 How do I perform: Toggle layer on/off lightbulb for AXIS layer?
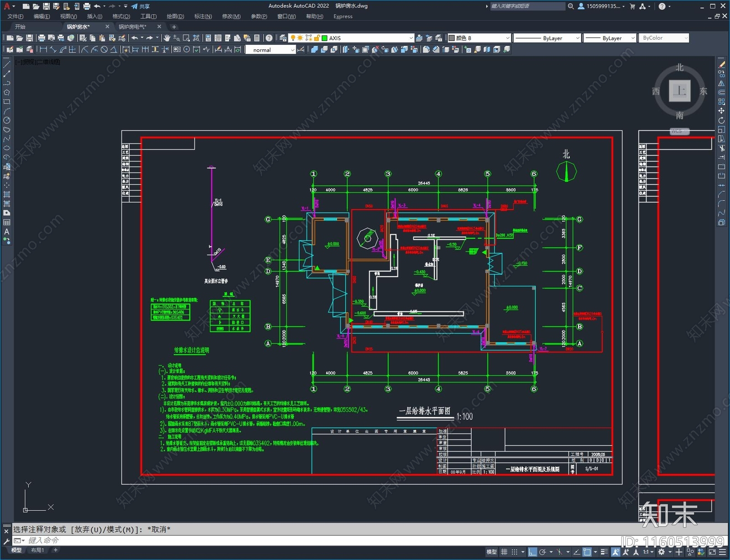click(293, 38)
